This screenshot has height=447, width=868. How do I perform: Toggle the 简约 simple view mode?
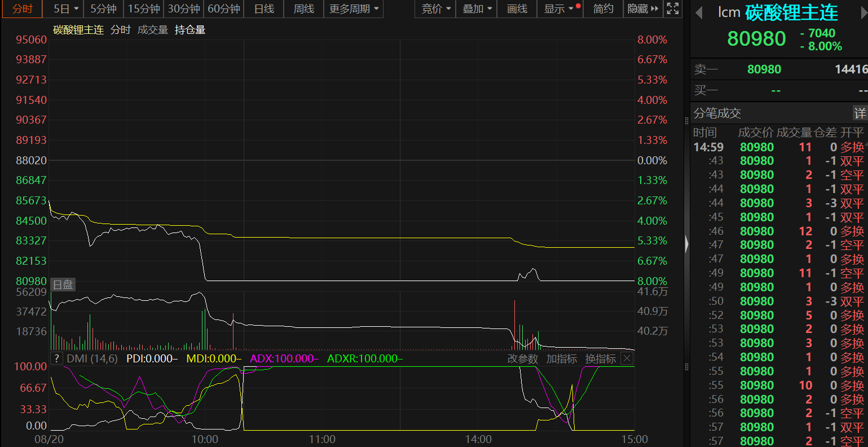[x=603, y=8]
